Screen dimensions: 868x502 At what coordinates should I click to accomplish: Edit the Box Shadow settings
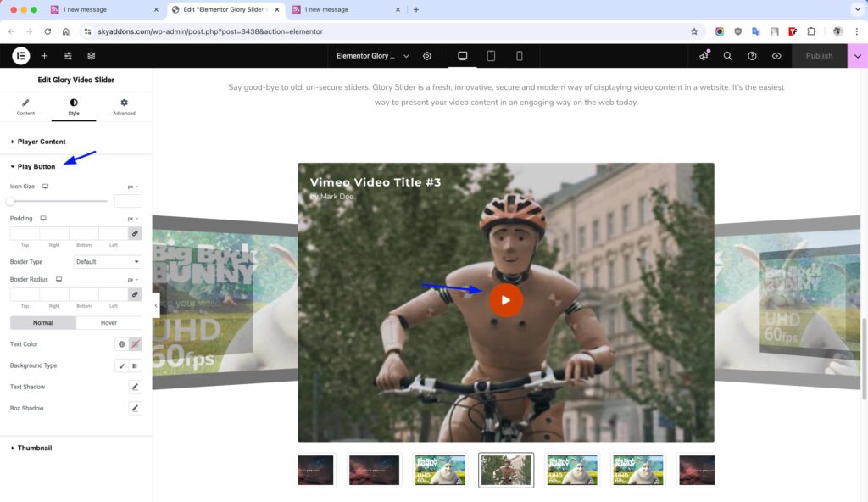[135, 409]
